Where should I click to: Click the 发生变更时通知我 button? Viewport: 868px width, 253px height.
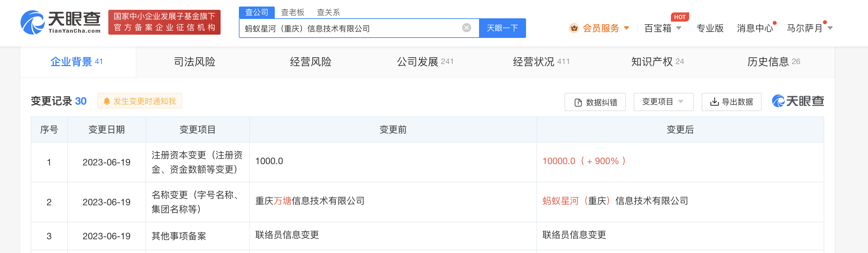click(x=140, y=101)
